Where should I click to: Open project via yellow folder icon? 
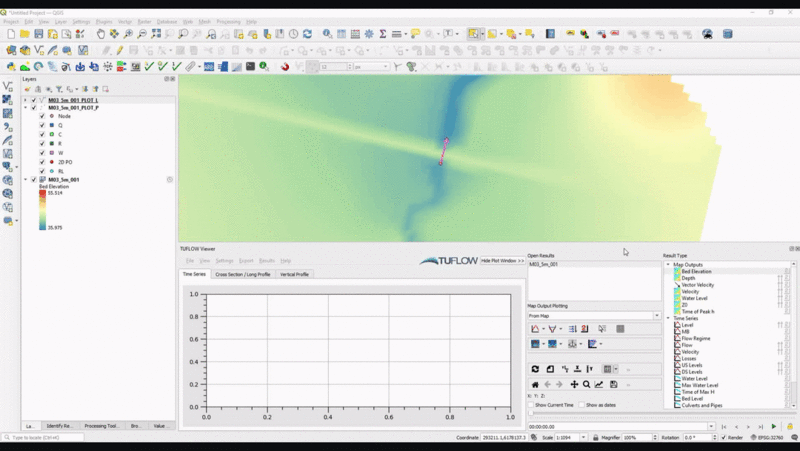pos(24,34)
